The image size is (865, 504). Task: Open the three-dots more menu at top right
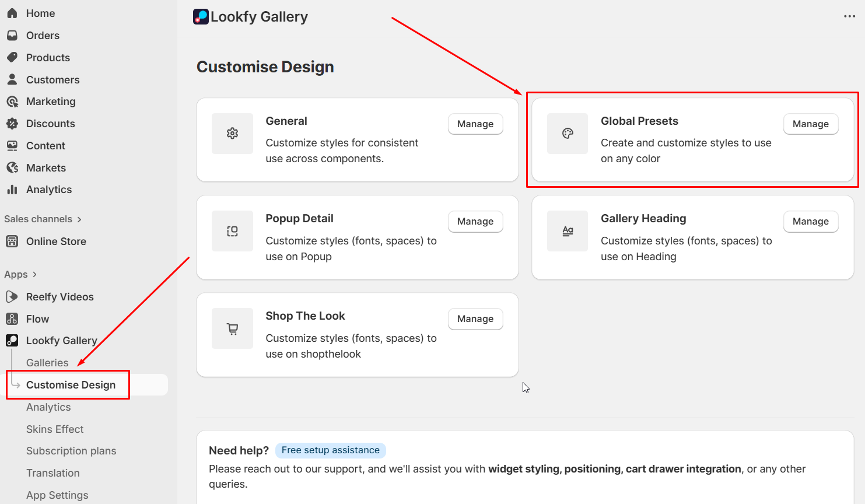coord(849,16)
